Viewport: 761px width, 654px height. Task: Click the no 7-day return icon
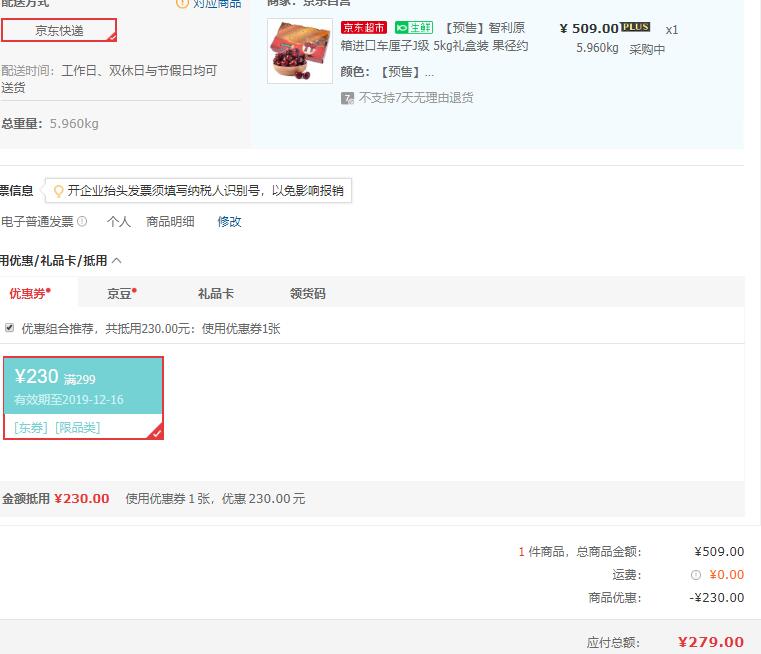point(347,98)
